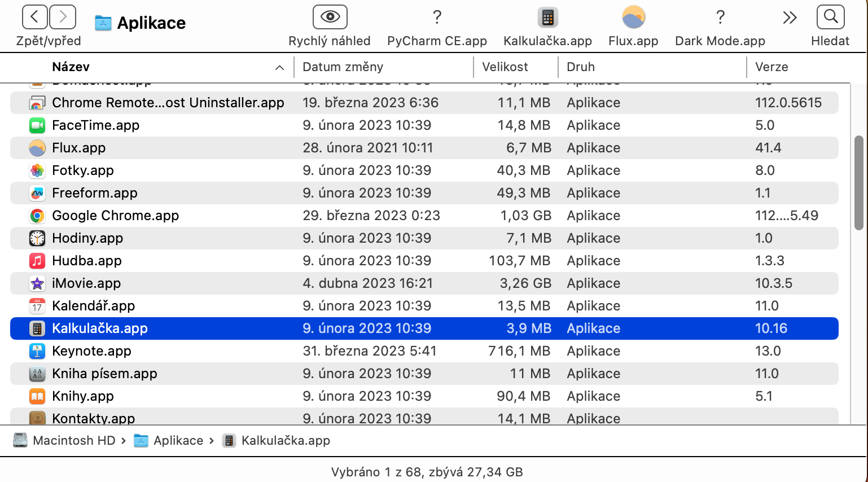Click the date 31. března 2023 5:41

(x=370, y=351)
